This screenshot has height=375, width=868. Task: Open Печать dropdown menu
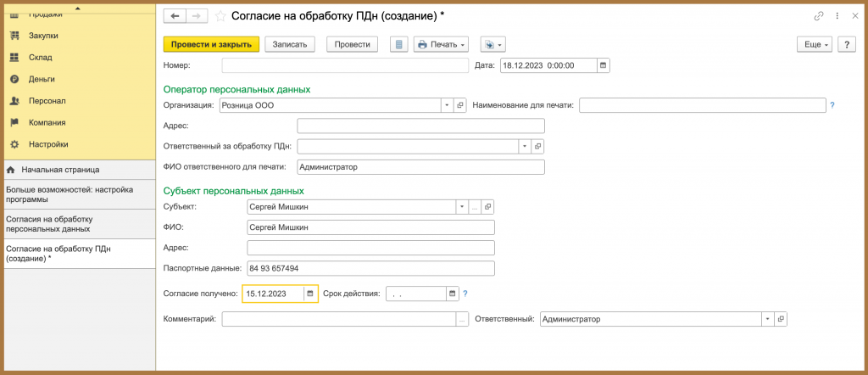click(x=441, y=44)
